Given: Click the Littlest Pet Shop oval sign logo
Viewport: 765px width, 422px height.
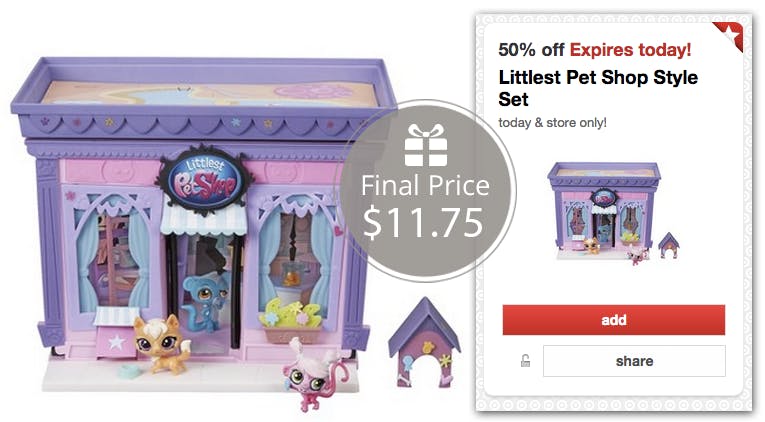Looking at the screenshot, I should click(204, 181).
